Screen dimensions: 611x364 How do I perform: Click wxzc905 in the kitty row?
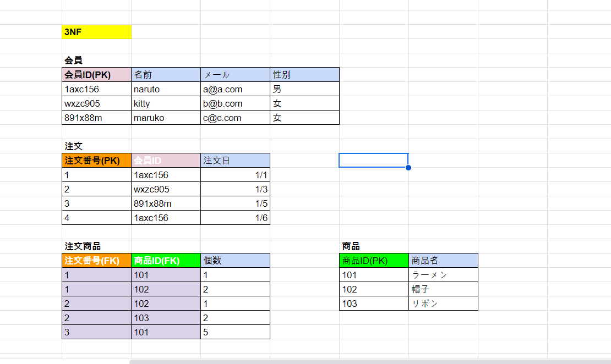[x=97, y=103]
